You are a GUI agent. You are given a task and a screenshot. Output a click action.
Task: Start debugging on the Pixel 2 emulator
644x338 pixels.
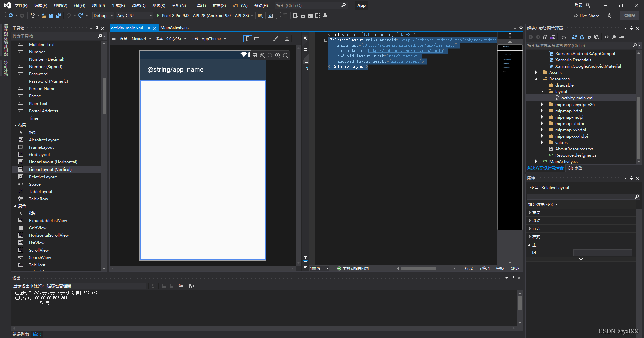[158, 16]
